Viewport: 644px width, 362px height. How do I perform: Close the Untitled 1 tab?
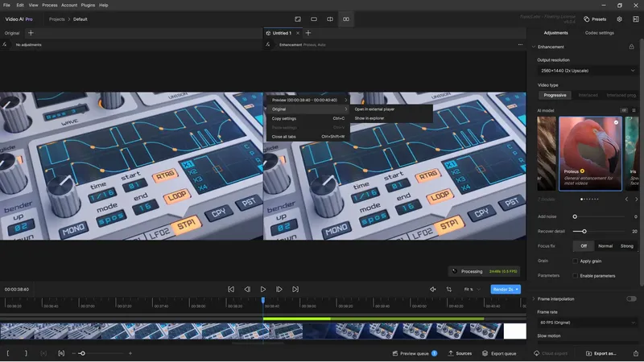point(298,33)
